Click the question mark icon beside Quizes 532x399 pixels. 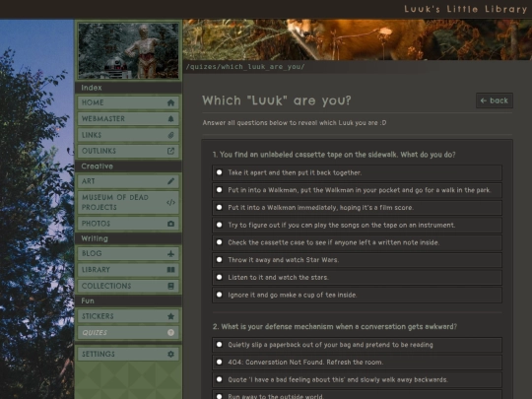(x=170, y=333)
